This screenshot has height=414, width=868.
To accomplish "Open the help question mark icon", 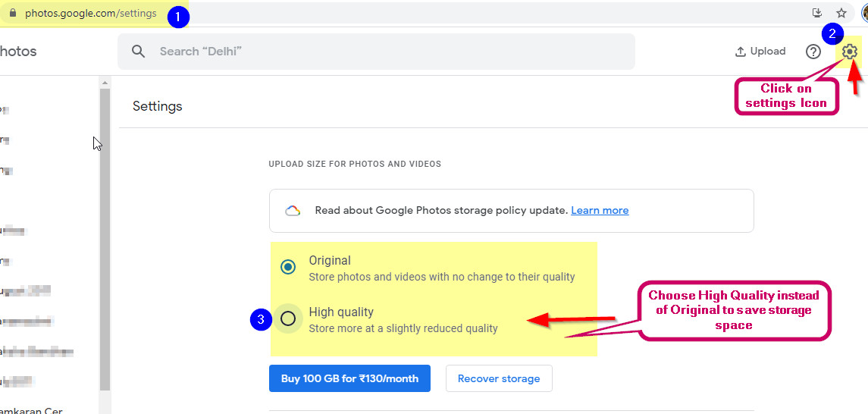I will [813, 52].
